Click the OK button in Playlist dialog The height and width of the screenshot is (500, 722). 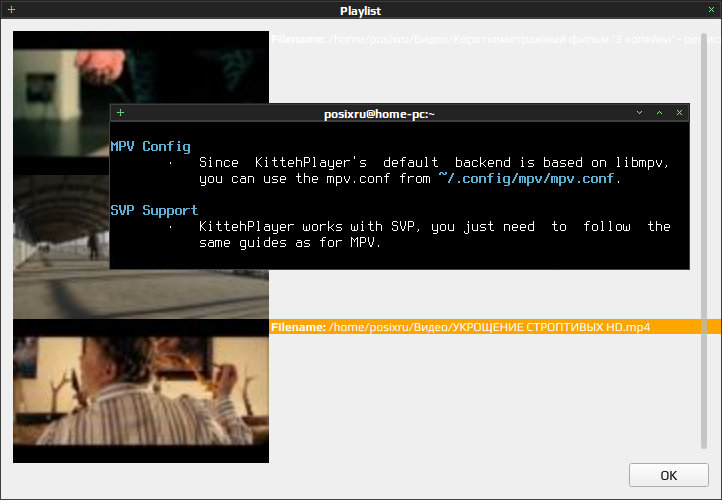[x=669, y=475]
